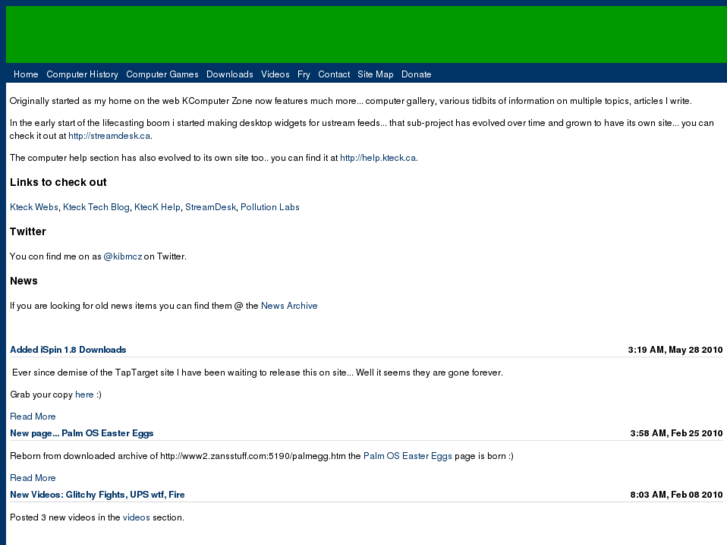The height and width of the screenshot is (545, 727).
Task: Visit the help.kteck.ca link
Action: [378, 158]
